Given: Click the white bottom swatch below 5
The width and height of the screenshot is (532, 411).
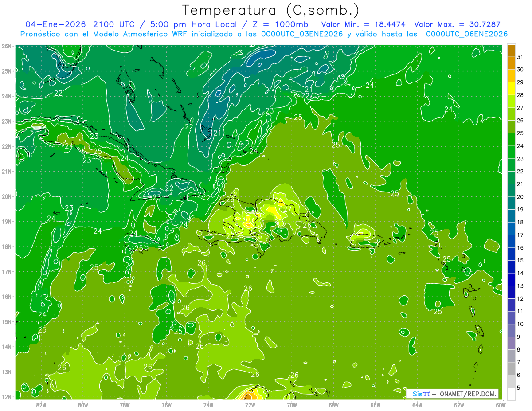Looking at the screenshot, I should click(x=511, y=394).
